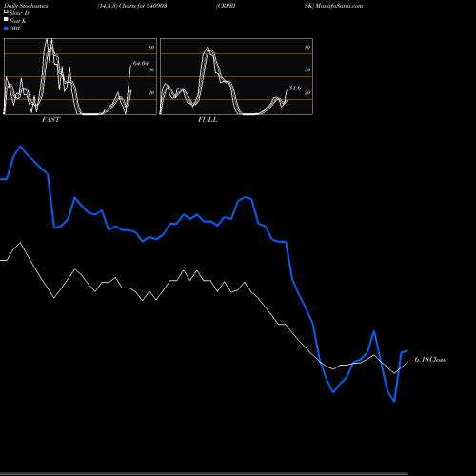Click the Fast K legend label text

coord(18,21)
